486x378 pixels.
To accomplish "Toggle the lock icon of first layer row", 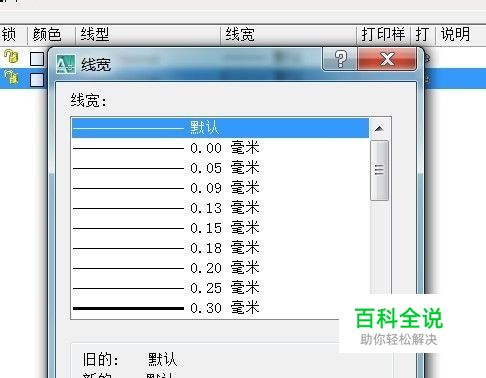I will pyautogui.click(x=11, y=56).
